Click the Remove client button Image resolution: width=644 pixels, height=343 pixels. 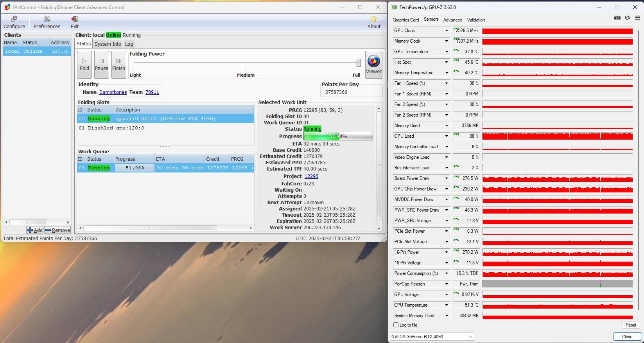point(57,230)
